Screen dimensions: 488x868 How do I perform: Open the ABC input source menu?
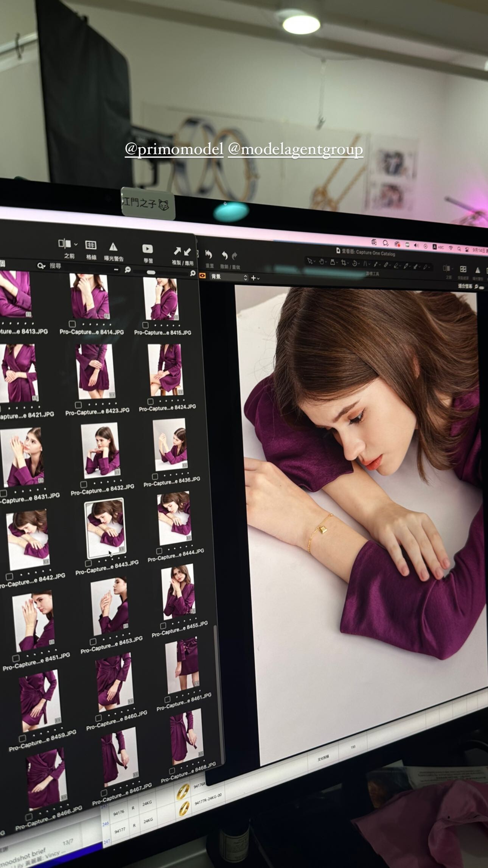(438, 247)
